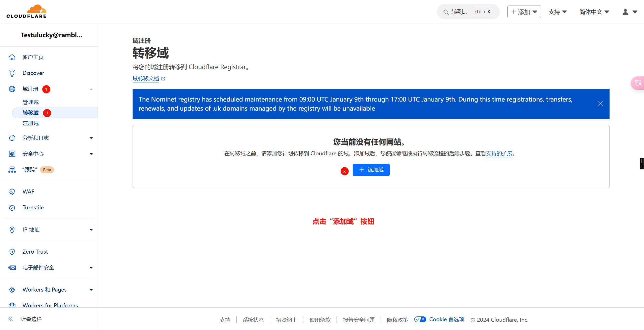The height and width of the screenshot is (330, 644).
Task: Click the pink translate floating icon
Action: [x=638, y=83]
